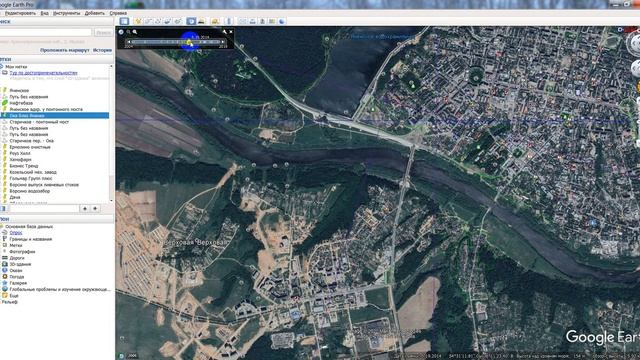Click the places list scrollbar down arrow
Screen dimensions: 640x360
[111, 200]
